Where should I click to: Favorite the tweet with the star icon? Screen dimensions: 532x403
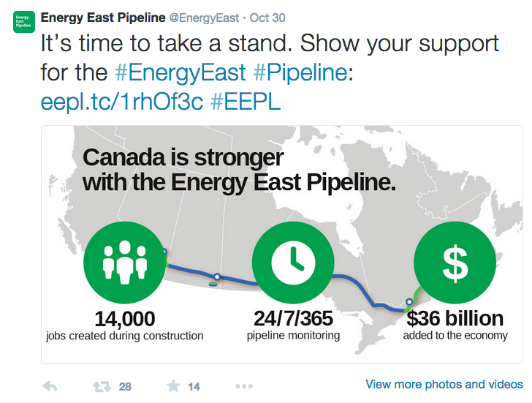pos(173,386)
